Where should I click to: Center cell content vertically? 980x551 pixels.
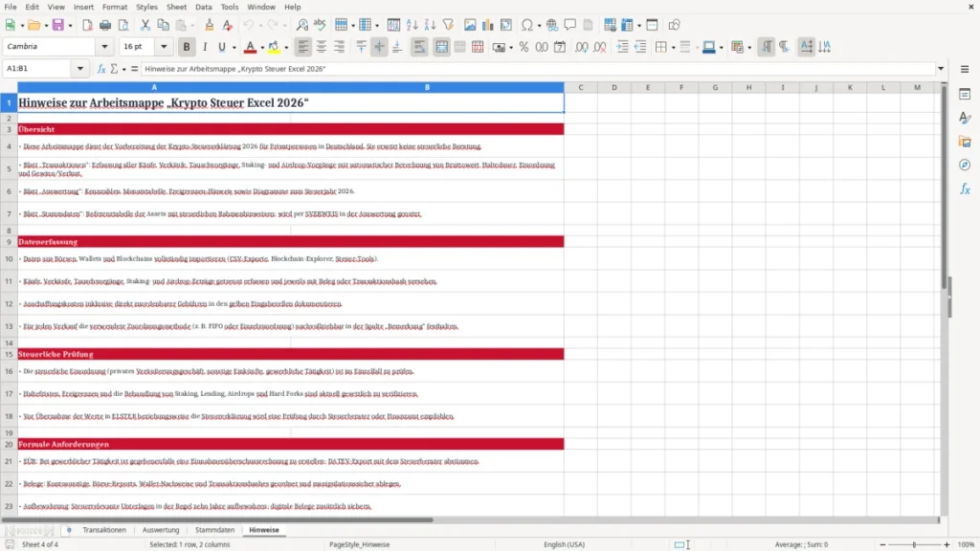pyautogui.click(x=379, y=47)
